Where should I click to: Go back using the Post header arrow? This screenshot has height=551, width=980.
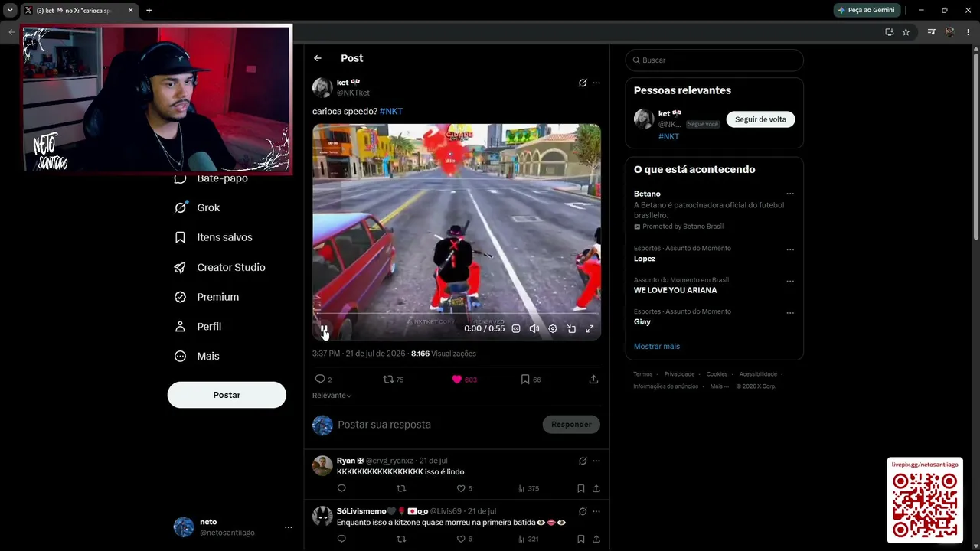pyautogui.click(x=318, y=58)
